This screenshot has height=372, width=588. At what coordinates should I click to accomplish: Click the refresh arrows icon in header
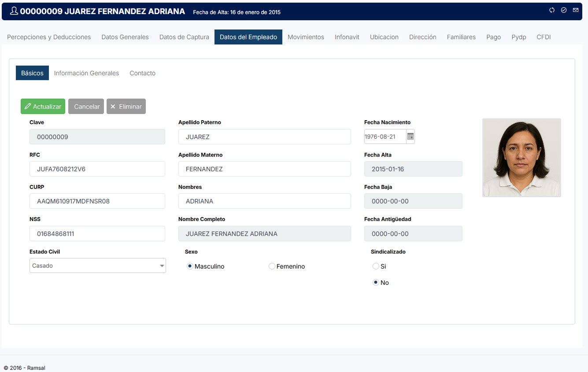pyautogui.click(x=552, y=10)
